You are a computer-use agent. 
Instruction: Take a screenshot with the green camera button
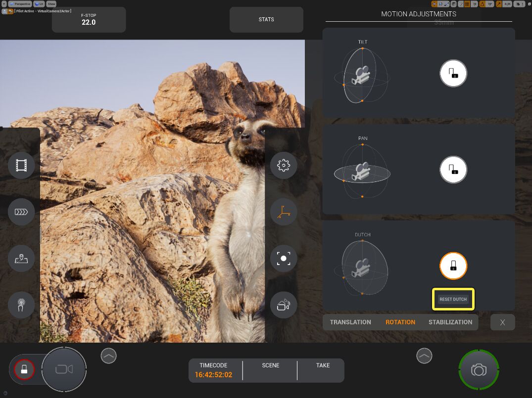[479, 370]
